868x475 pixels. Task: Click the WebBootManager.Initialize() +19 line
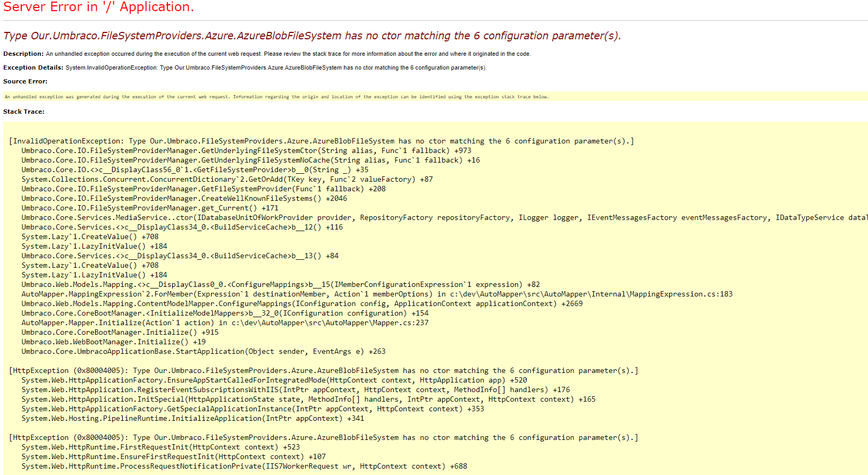pos(114,342)
